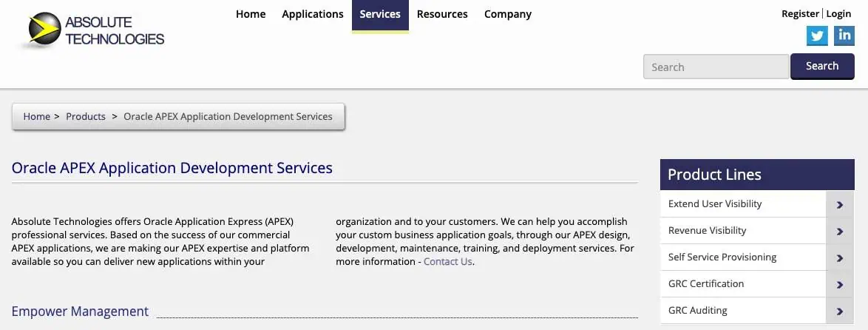This screenshot has height=330, width=868.
Task: Expand GRC Certification chevron arrow
Action: (x=840, y=284)
